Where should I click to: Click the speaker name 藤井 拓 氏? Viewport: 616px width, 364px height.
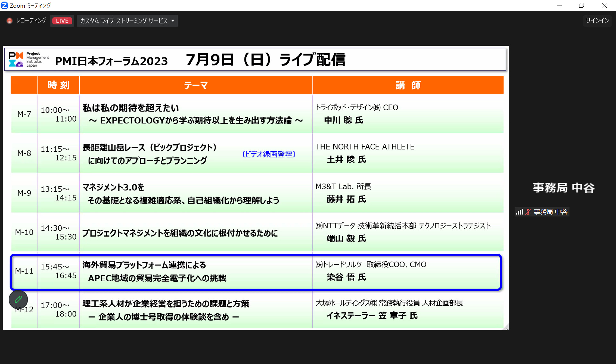pyautogui.click(x=346, y=199)
